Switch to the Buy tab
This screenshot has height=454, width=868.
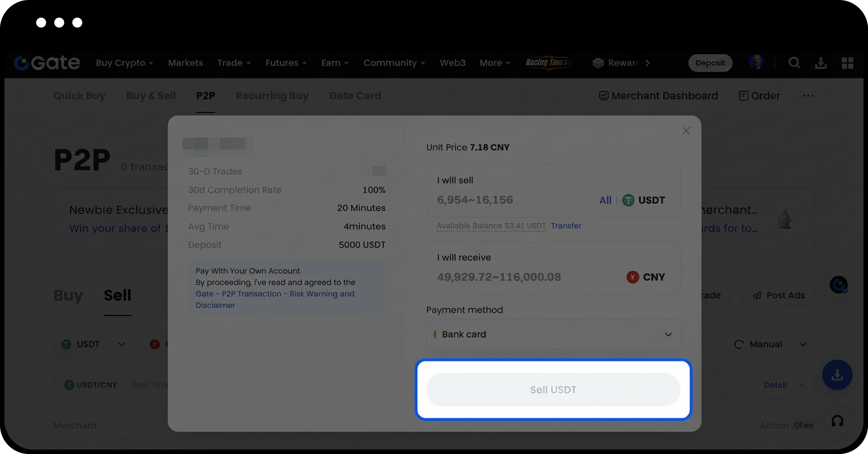coord(68,295)
